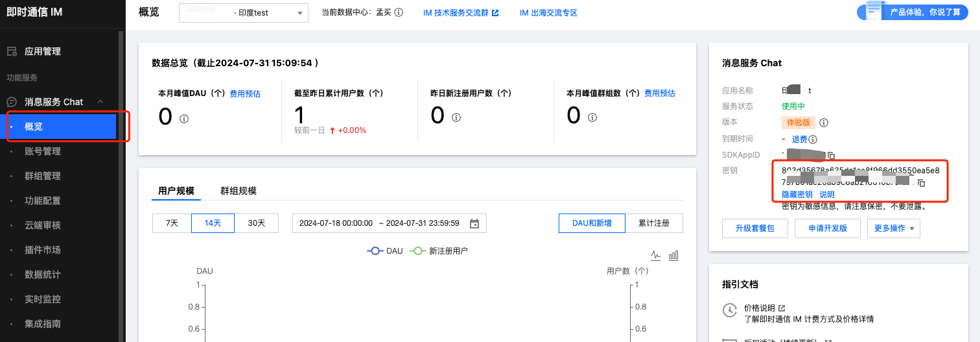Click external-link icon after 价格说明
The image size is (980, 342).
[x=782, y=308]
